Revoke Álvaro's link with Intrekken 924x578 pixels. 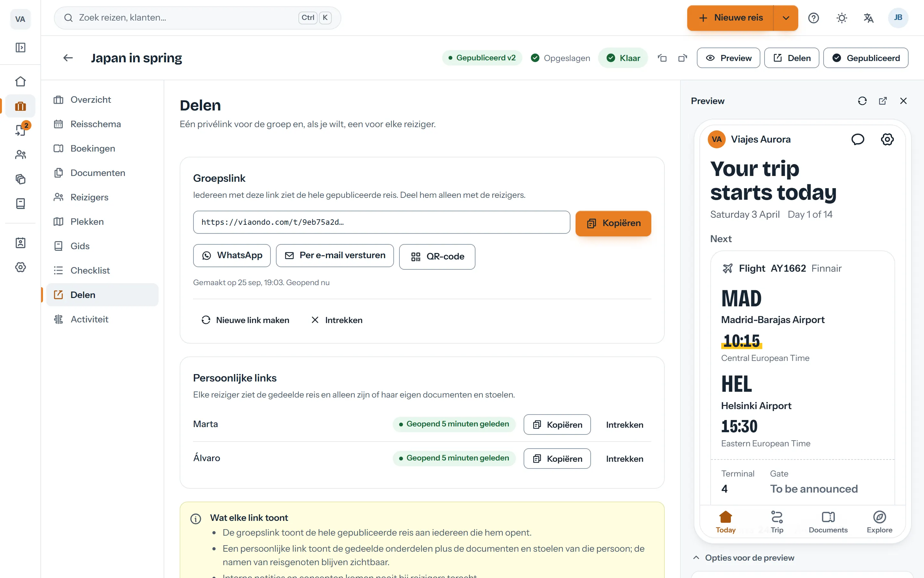point(625,458)
